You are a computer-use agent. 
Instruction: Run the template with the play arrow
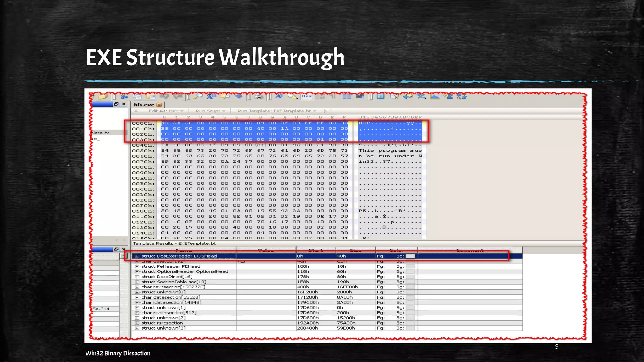pyautogui.click(x=325, y=111)
